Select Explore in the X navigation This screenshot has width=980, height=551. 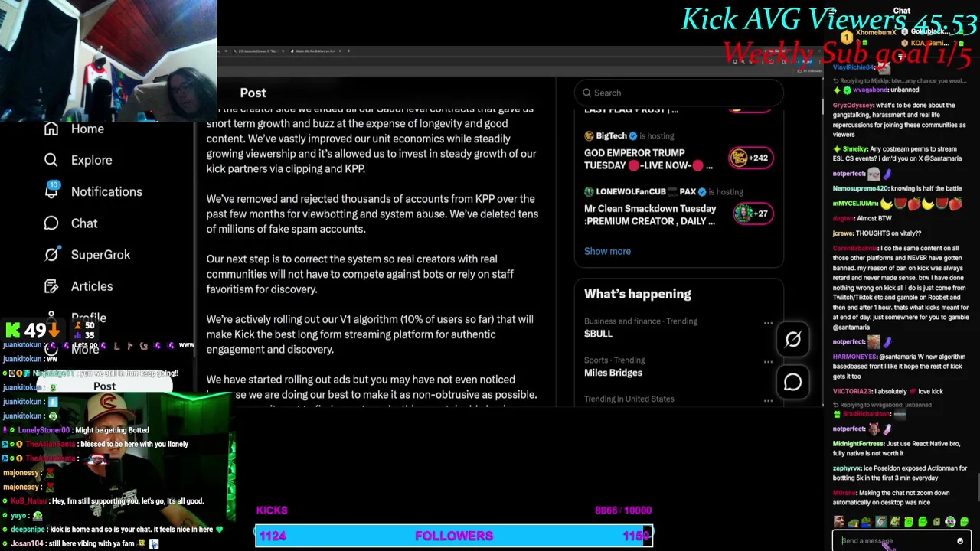click(x=91, y=160)
